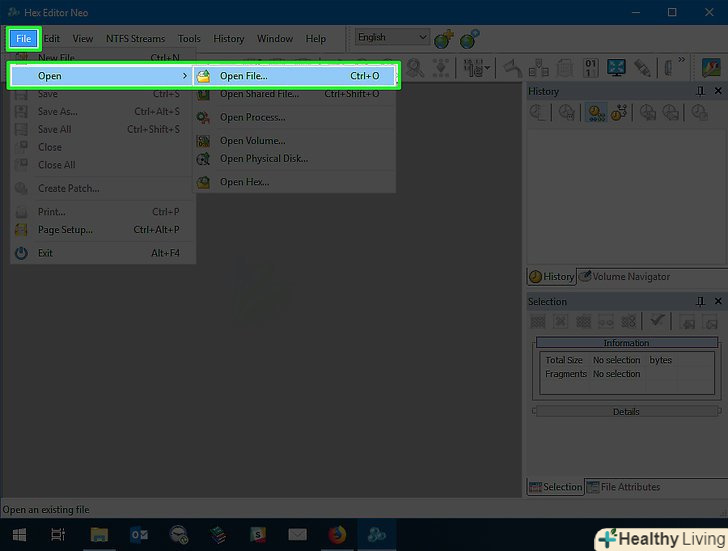Open the Window menu
This screenshot has width=728, height=551.
click(275, 39)
